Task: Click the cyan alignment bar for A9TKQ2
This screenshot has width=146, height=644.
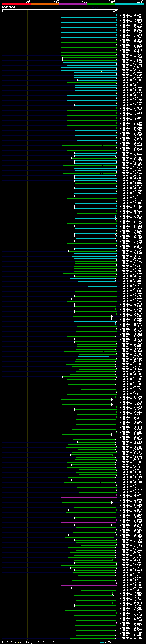Action: [97, 80]
